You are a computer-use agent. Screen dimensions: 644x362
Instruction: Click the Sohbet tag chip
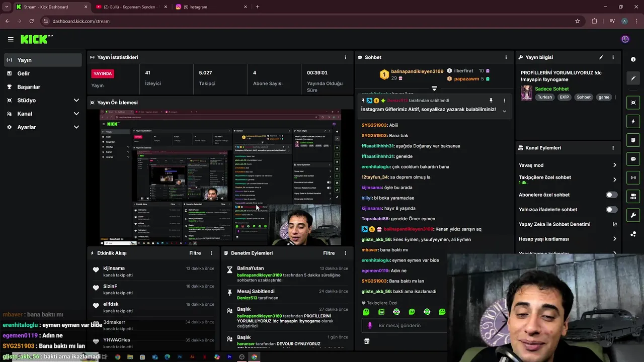584,97
